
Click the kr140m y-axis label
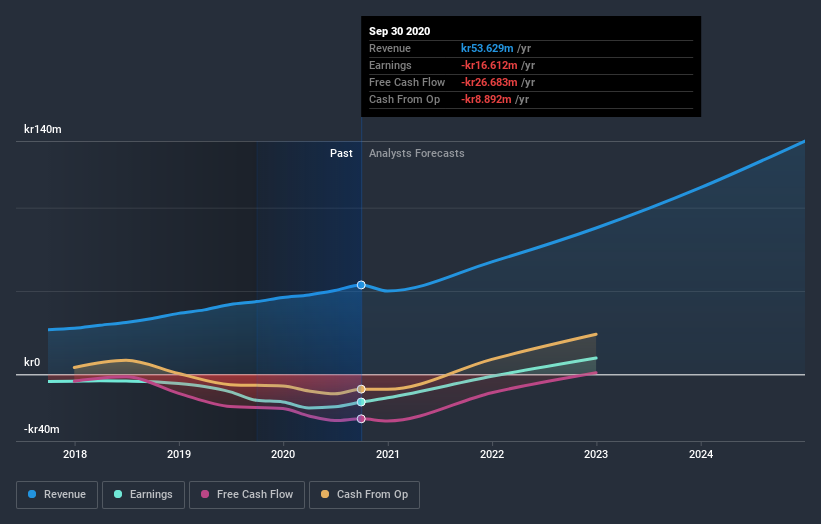point(43,129)
